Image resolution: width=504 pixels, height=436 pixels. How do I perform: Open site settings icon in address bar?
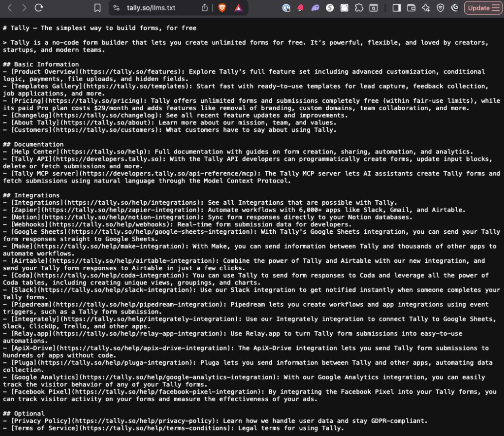coord(117,8)
